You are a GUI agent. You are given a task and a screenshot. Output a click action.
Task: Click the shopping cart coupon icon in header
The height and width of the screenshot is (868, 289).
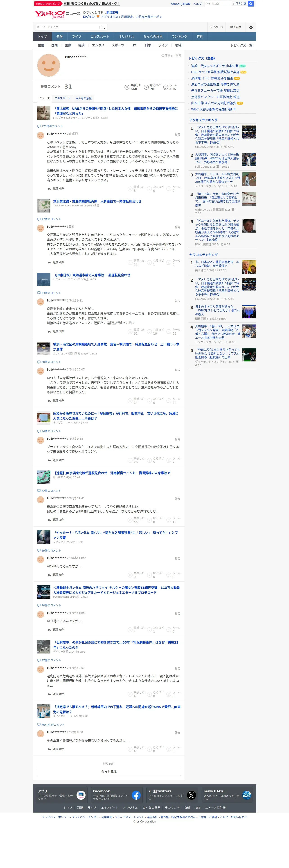pyautogui.click(x=98, y=17)
